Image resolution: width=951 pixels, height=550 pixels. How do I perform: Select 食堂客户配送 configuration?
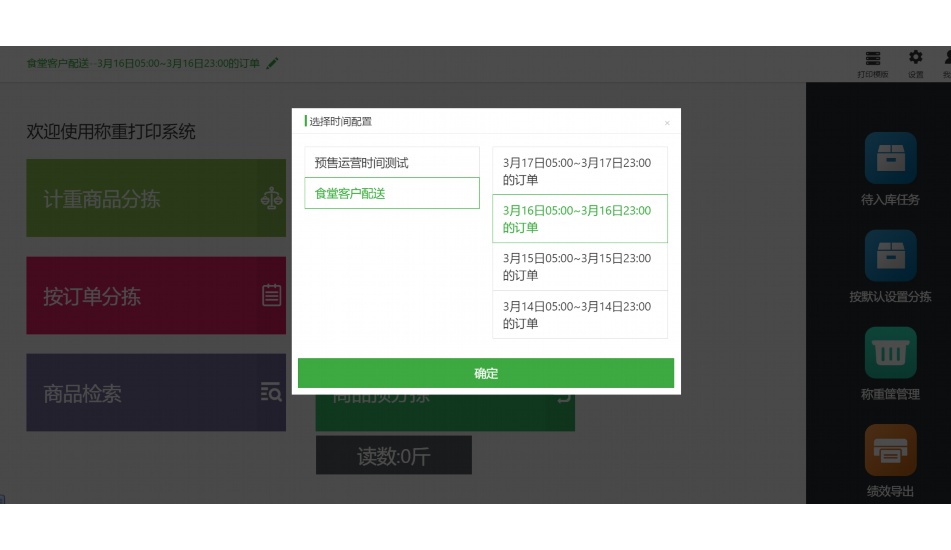(391, 193)
